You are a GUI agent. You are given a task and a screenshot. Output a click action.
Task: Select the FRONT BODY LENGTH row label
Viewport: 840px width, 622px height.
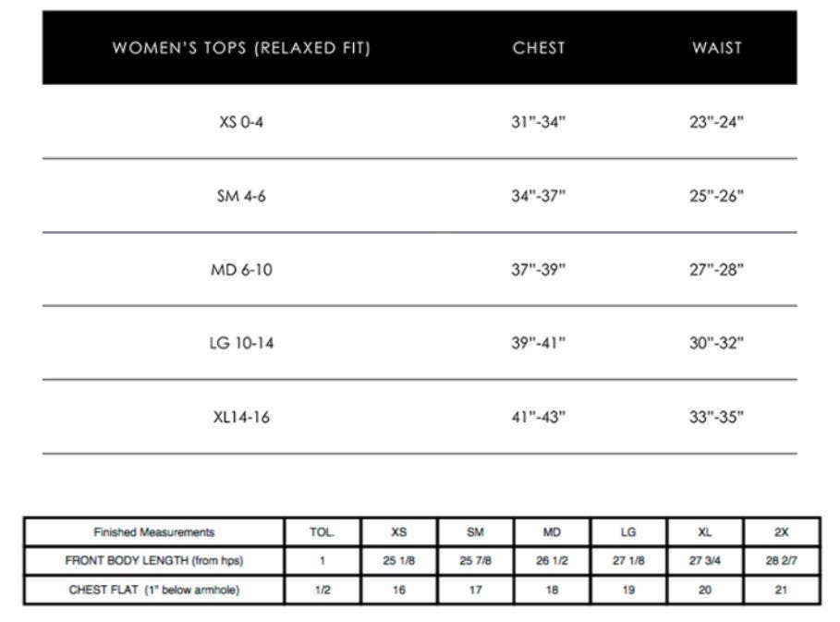click(154, 561)
